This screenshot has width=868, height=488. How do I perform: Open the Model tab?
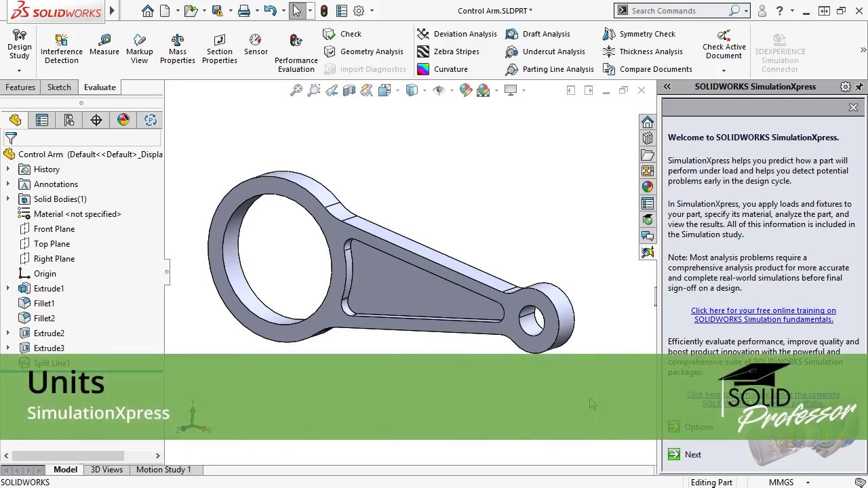coord(66,470)
